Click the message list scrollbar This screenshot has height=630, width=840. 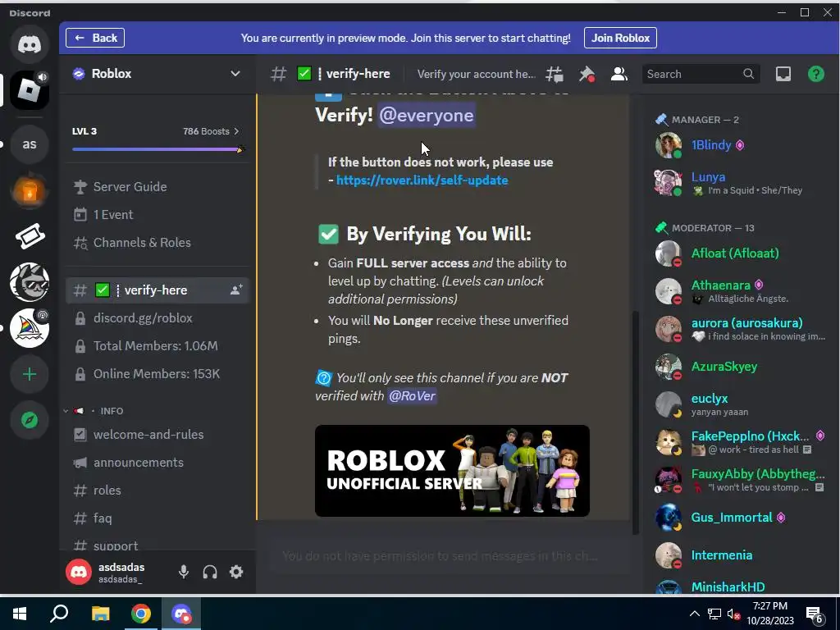pos(636,422)
